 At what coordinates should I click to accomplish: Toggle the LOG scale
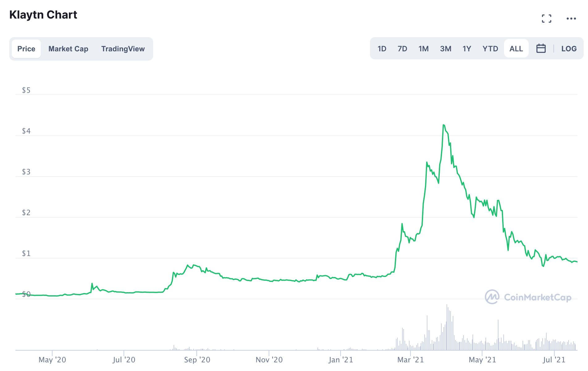coord(569,49)
